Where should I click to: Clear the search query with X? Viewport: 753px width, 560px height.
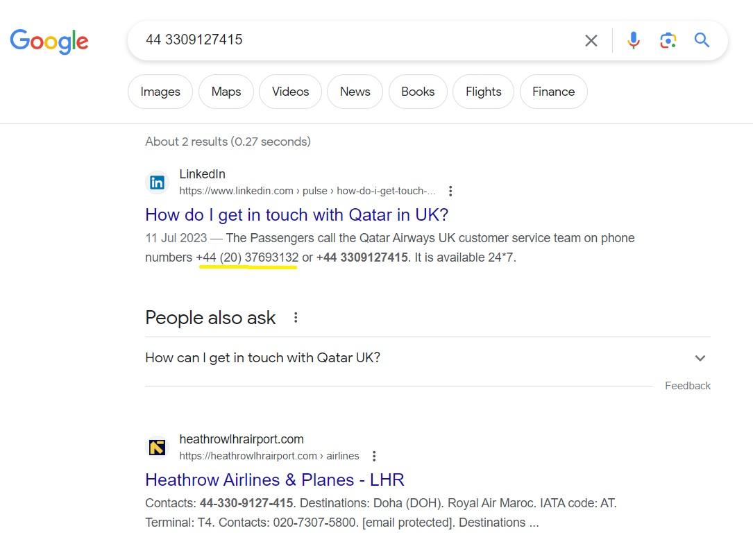pyautogui.click(x=591, y=41)
